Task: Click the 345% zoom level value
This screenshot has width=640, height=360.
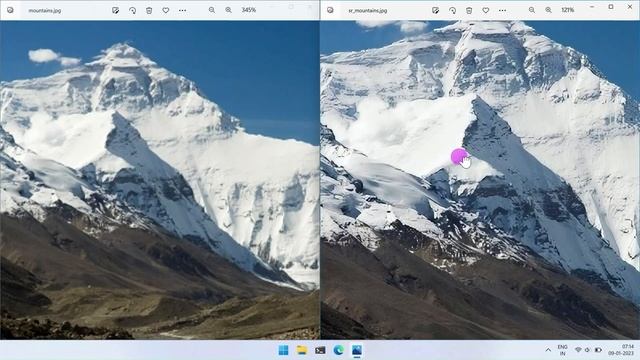Action: pyautogui.click(x=249, y=10)
